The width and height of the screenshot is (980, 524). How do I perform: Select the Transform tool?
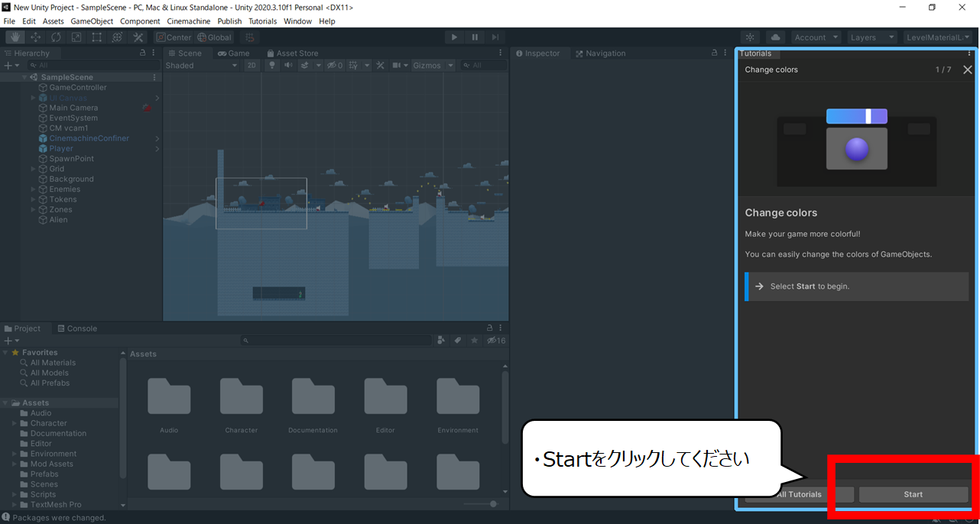[117, 37]
